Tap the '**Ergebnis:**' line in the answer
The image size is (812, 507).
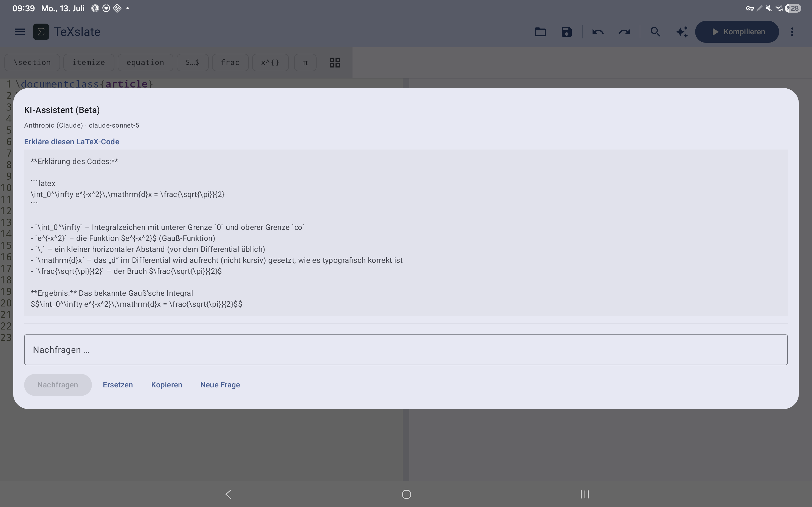112,293
